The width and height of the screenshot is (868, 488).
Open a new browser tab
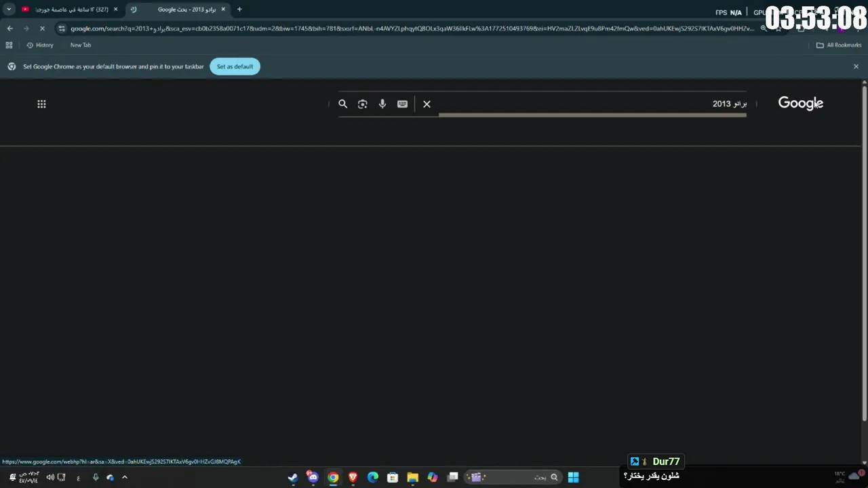click(239, 9)
